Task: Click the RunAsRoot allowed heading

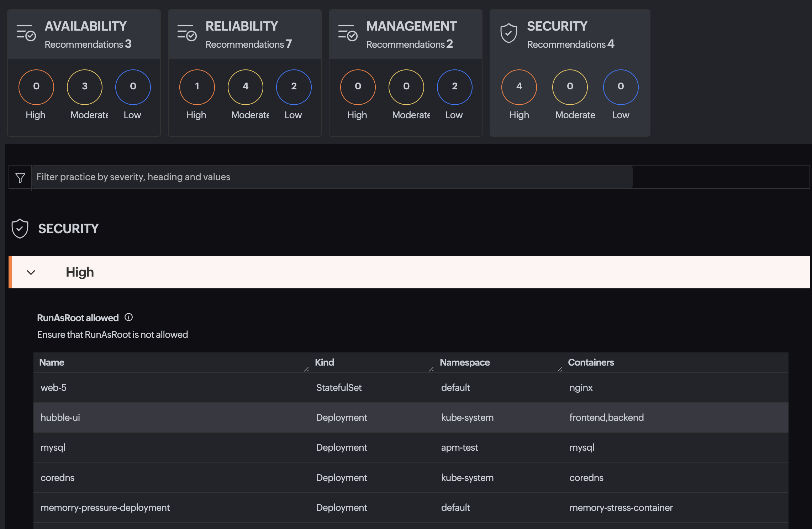Action: coord(78,318)
